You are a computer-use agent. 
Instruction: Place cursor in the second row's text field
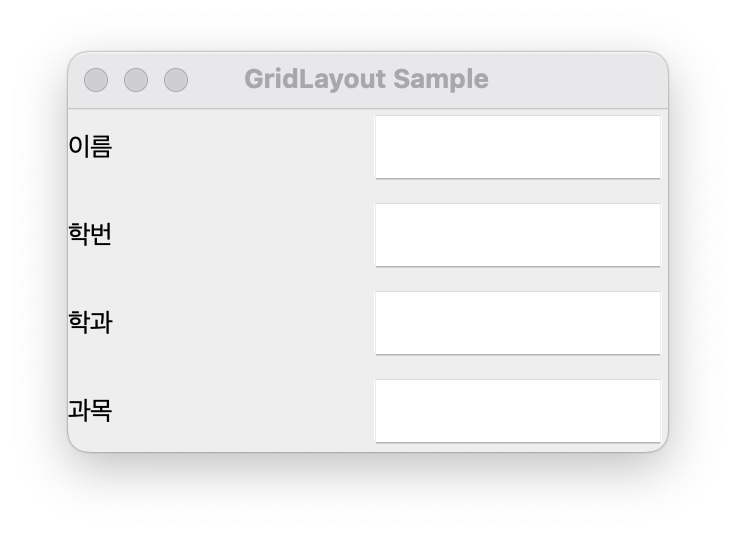518,235
